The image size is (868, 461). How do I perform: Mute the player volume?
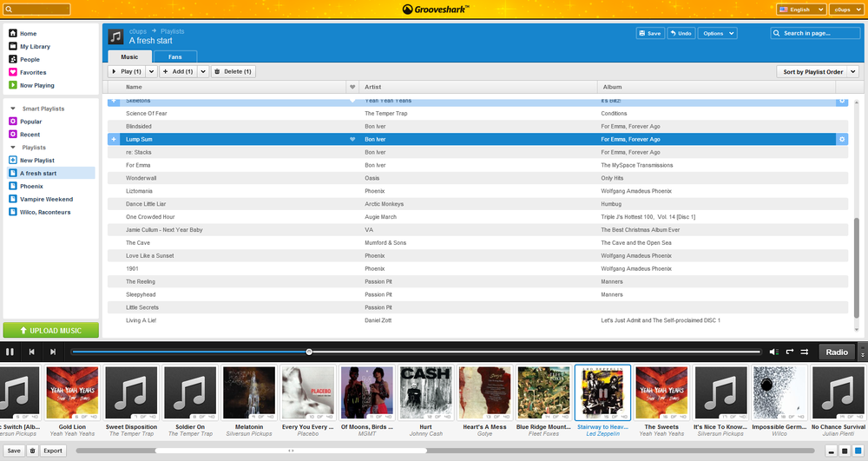773,352
